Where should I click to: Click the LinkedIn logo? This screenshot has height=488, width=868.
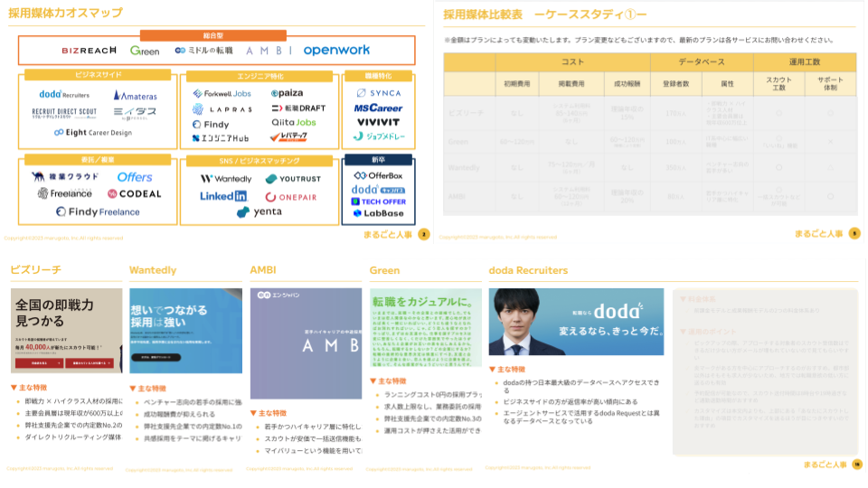tap(223, 196)
